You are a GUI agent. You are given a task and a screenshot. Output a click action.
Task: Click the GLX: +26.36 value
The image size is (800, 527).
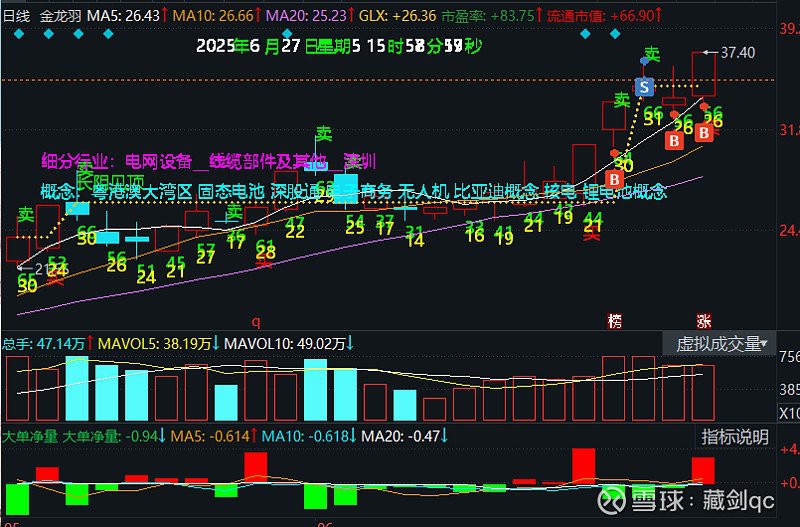398,16
